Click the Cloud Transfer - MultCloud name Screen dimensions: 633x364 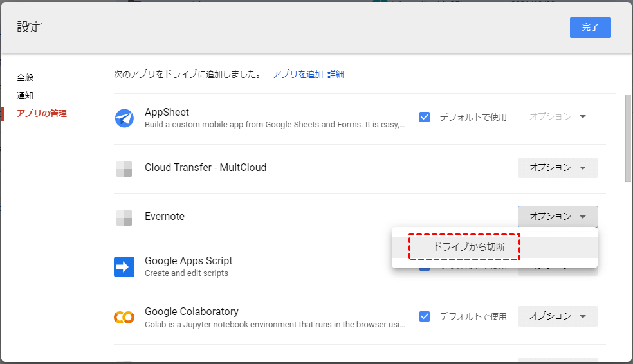[x=205, y=167]
